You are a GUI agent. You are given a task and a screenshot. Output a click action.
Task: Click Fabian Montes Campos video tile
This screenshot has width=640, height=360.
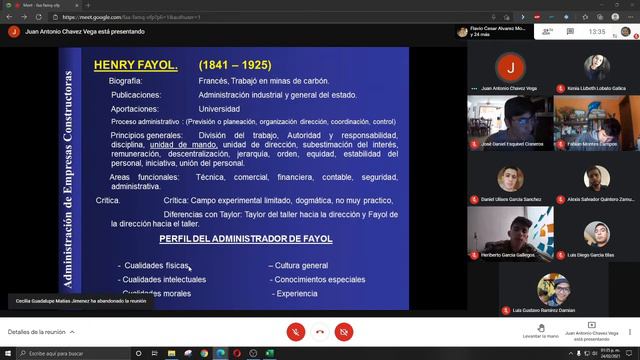597,123
